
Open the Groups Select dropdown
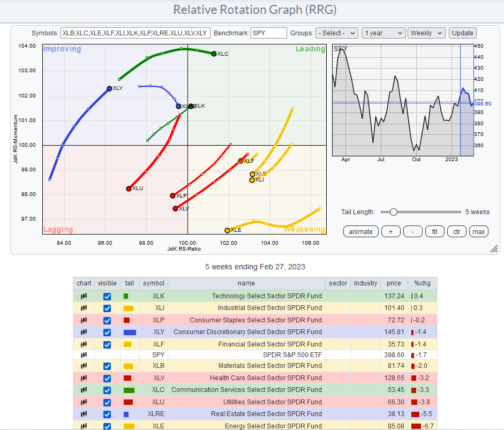[x=336, y=33]
